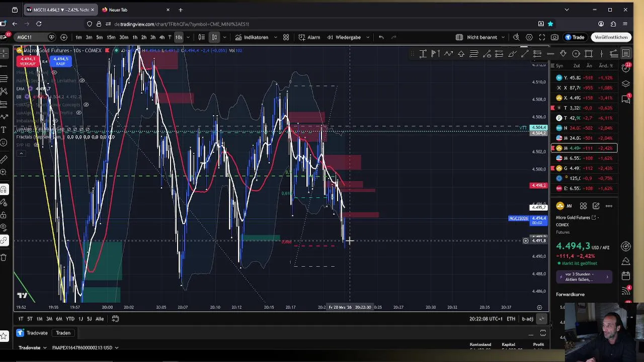Start Wiedergabe bar replay
Viewport: 644px width, 362px height.
344,37
